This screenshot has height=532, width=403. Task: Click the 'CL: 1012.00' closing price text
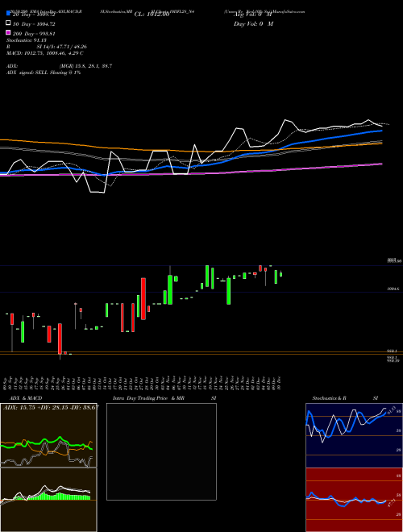pos(152,15)
